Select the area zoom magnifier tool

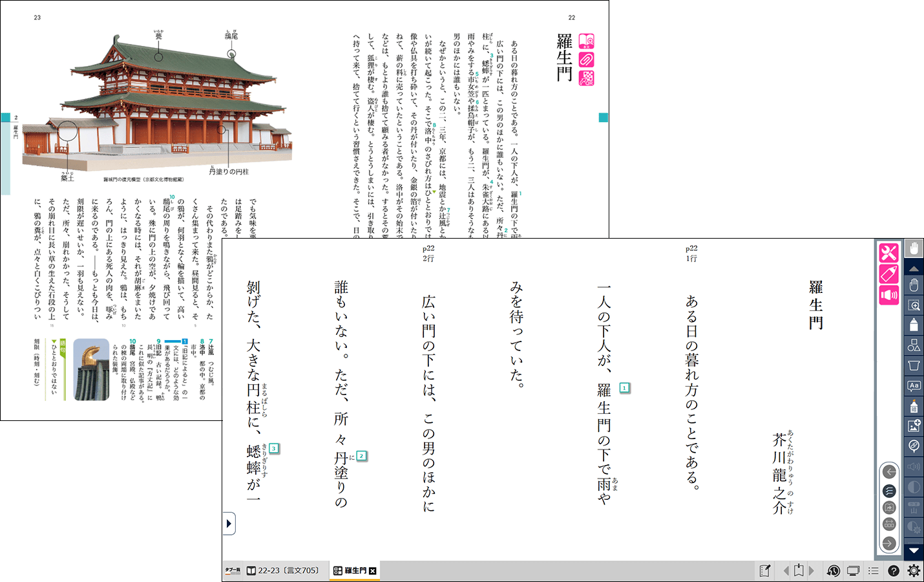click(x=914, y=305)
